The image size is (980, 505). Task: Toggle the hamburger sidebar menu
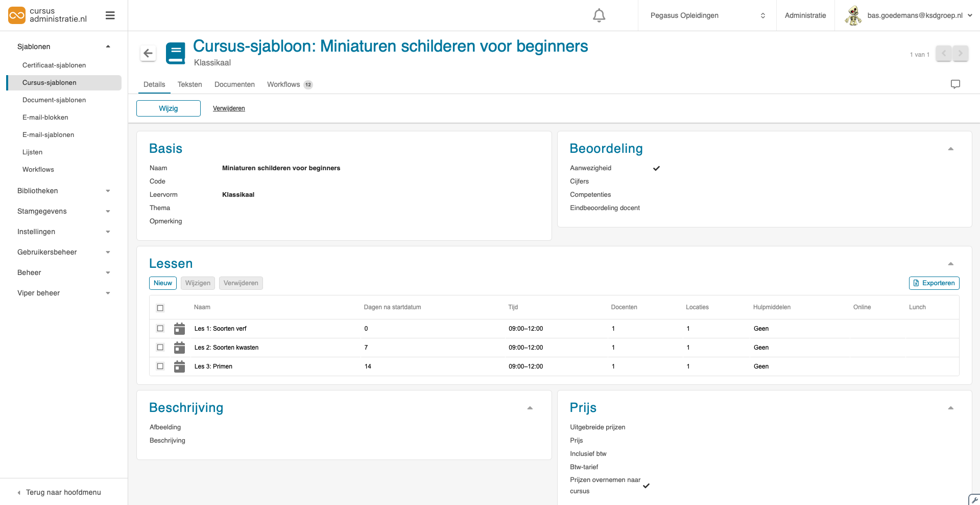110,15
